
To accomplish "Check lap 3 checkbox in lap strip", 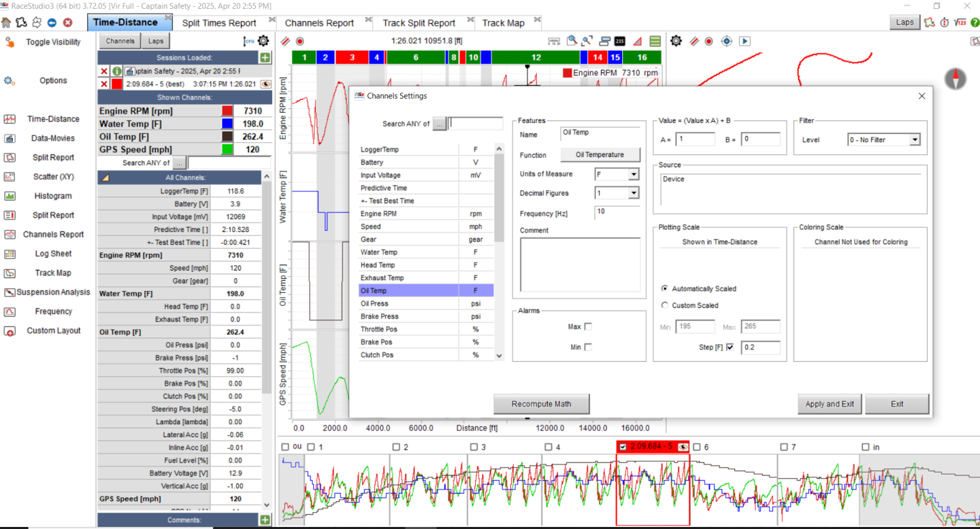I will point(474,447).
